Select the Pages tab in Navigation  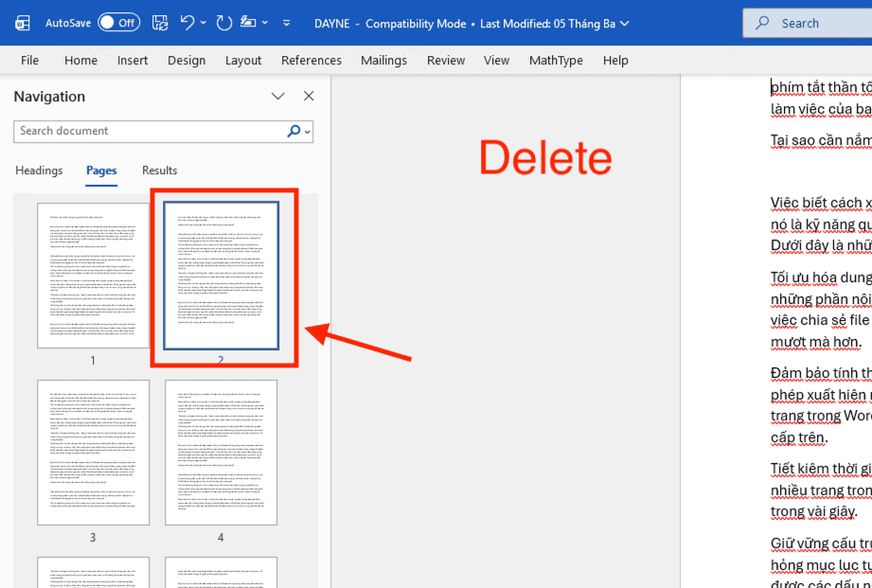[x=101, y=170]
